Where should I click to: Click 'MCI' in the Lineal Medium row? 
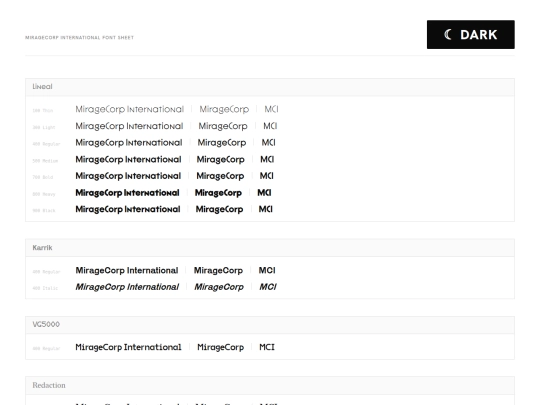click(267, 159)
